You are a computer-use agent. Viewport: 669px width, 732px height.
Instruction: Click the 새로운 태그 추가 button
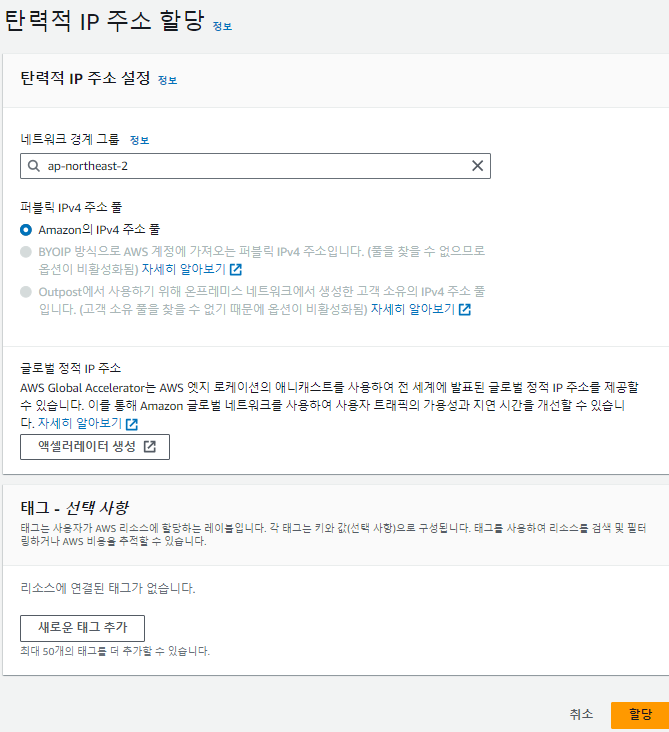[82, 628]
